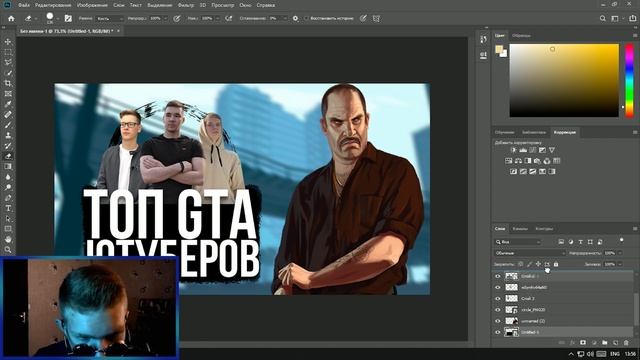Toggle lock transparent pixels
Image resolution: width=640 pixels, height=360 pixels.
click(x=520, y=264)
